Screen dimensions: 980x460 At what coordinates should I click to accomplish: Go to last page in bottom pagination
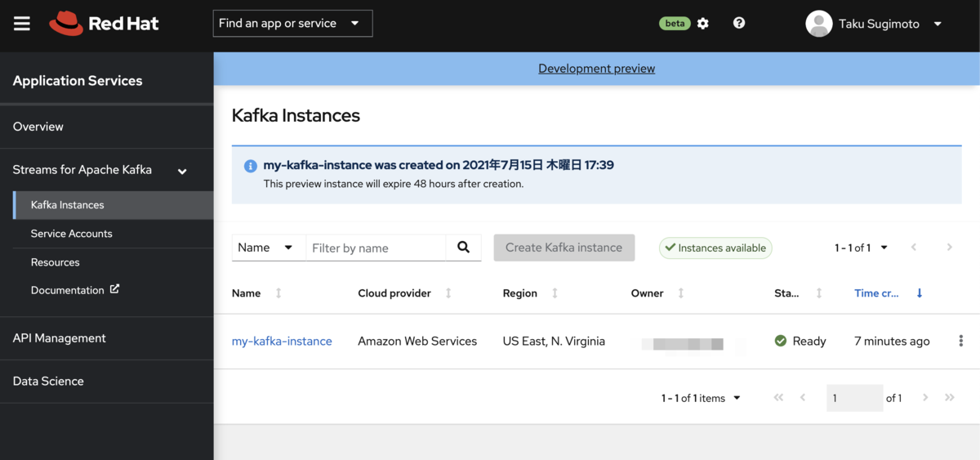[950, 398]
